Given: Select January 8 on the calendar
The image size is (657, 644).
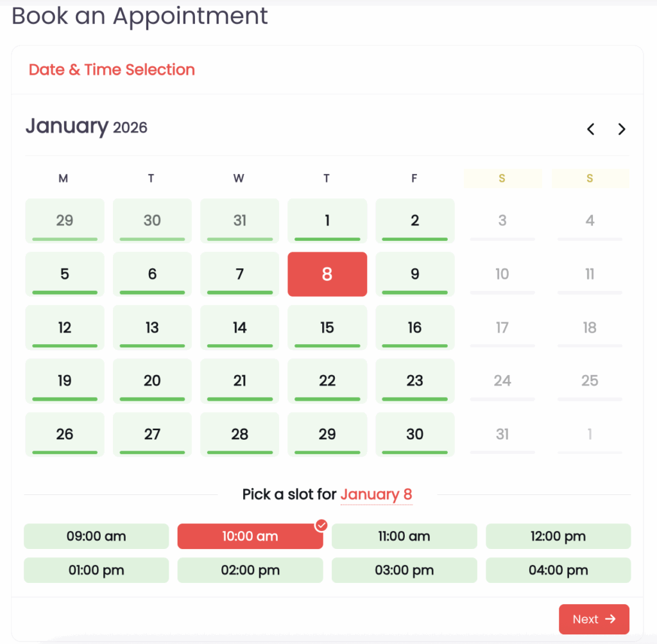Looking at the screenshot, I should (327, 274).
